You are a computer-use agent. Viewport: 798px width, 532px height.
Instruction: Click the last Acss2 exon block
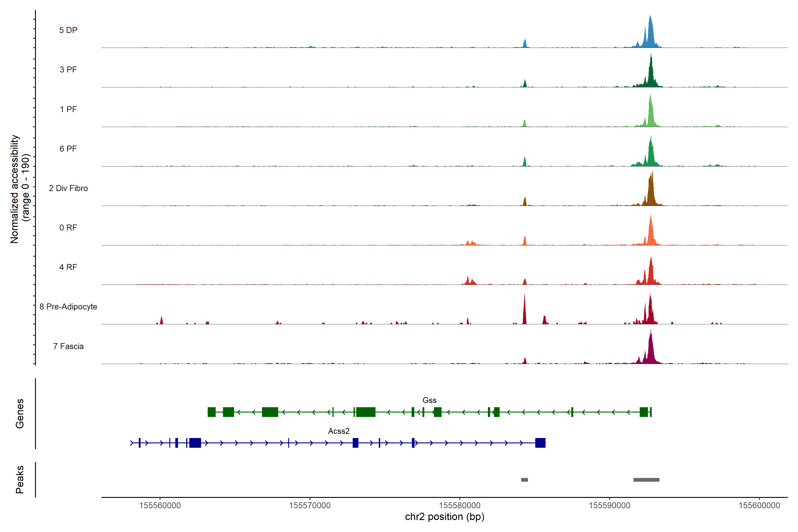pyautogui.click(x=540, y=443)
